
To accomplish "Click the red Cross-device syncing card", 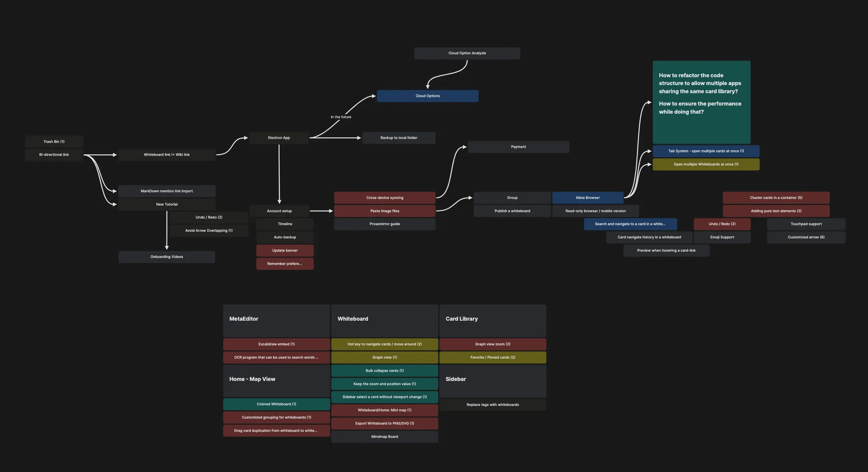I will click(x=384, y=198).
